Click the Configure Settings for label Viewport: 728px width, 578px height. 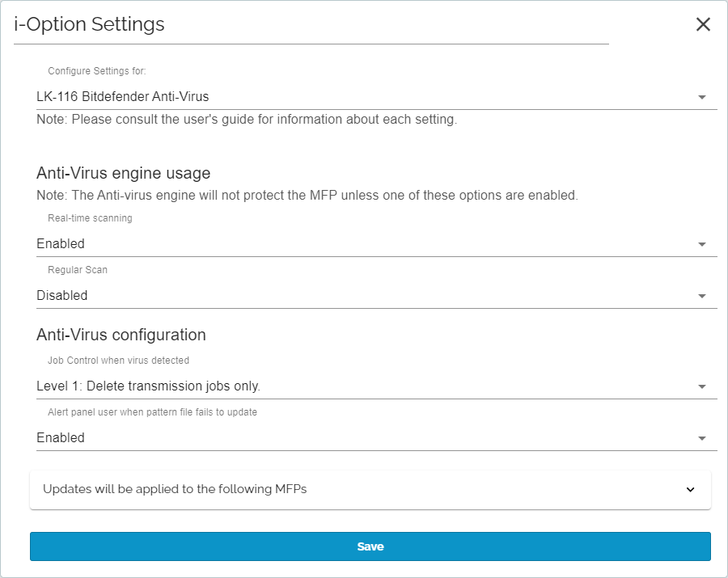point(97,71)
